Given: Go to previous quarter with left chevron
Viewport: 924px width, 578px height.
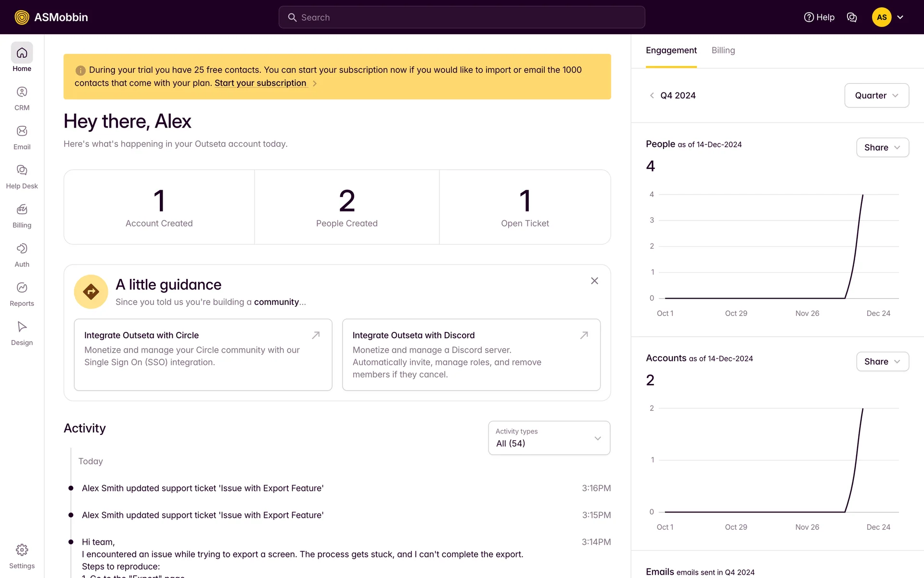Looking at the screenshot, I should coord(652,96).
